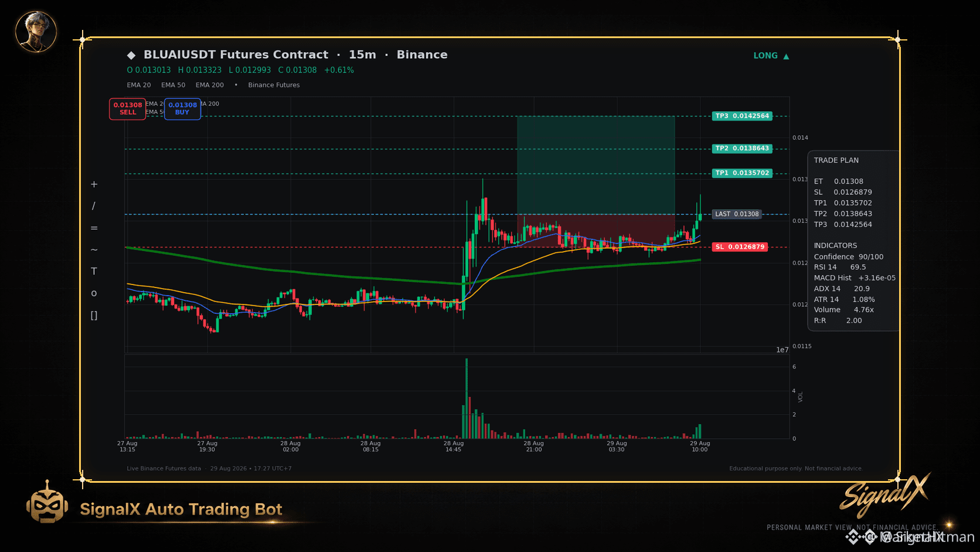
Task: Click the "ET 0.01308" trade plan row
Action: (x=839, y=181)
